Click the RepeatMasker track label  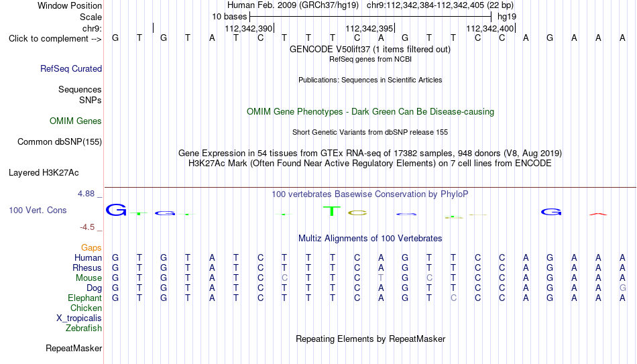coord(74,348)
